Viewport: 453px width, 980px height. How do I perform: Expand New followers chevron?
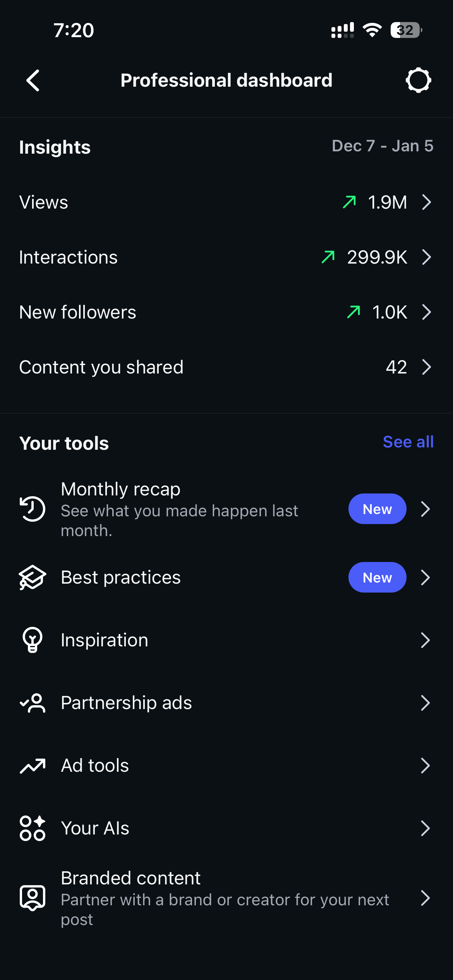(x=426, y=312)
